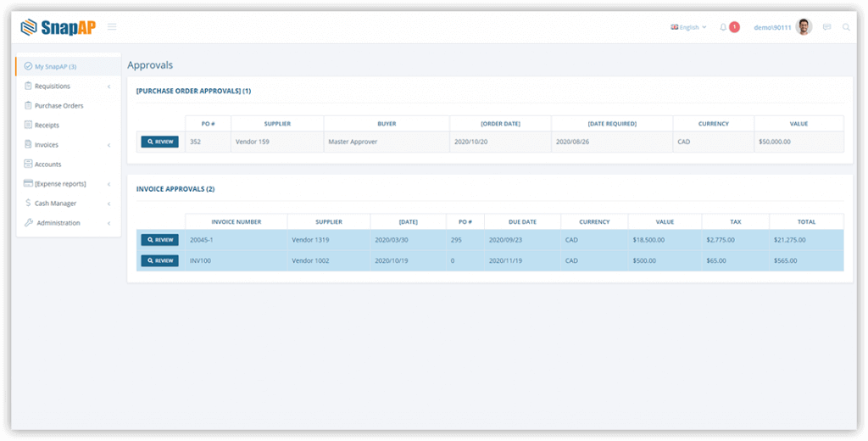Click the demo\90111 username
The height and width of the screenshot is (441, 868).
point(772,27)
